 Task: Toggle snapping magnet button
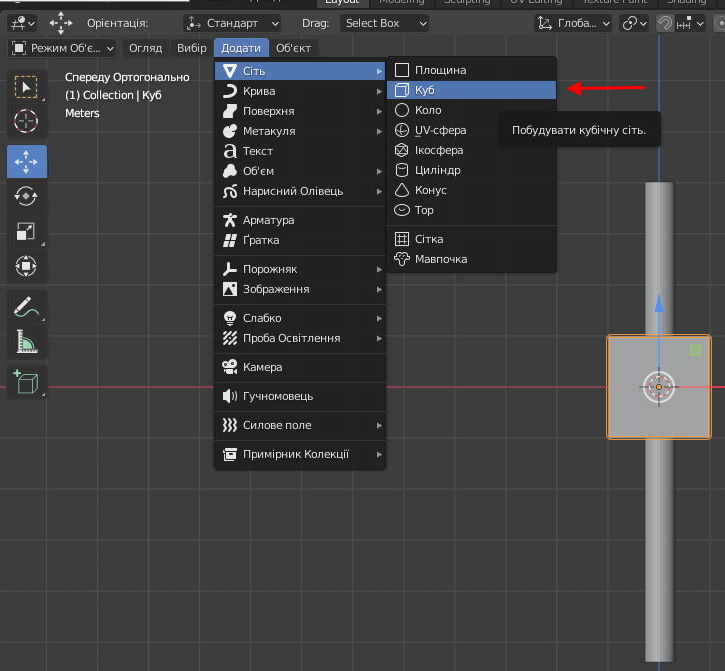point(664,23)
